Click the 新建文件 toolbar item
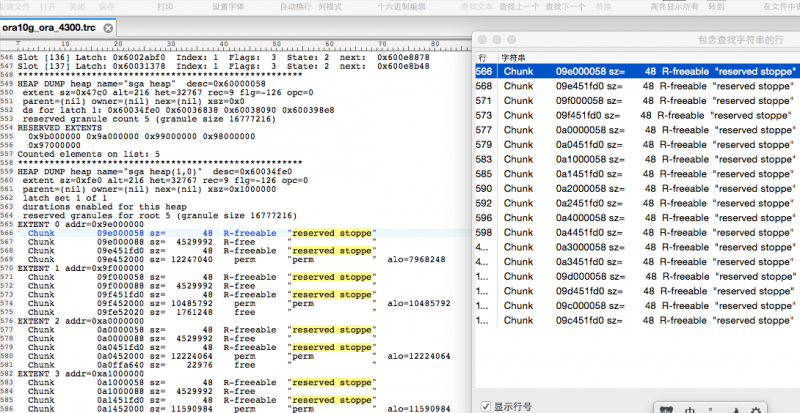The width and height of the screenshot is (800, 413). pos(14,7)
